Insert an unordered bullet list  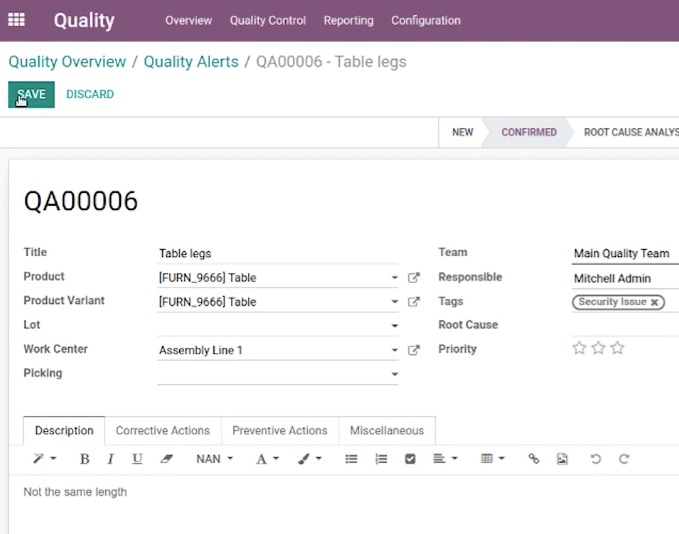[x=351, y=459]
